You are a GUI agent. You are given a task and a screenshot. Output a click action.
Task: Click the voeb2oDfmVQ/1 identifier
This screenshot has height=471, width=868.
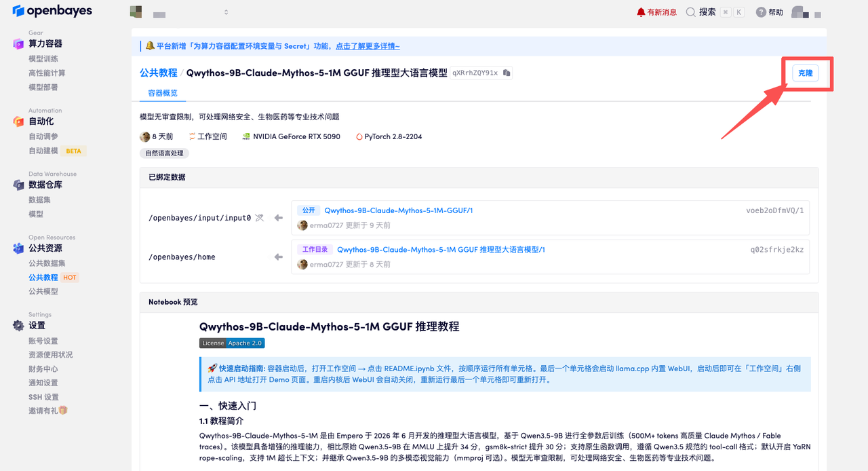pyautogui.click(x=774, y=210)
